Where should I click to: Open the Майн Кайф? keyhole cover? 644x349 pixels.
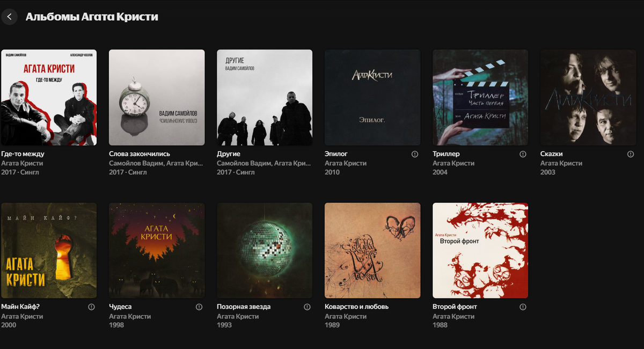click(x=49, y=250)
